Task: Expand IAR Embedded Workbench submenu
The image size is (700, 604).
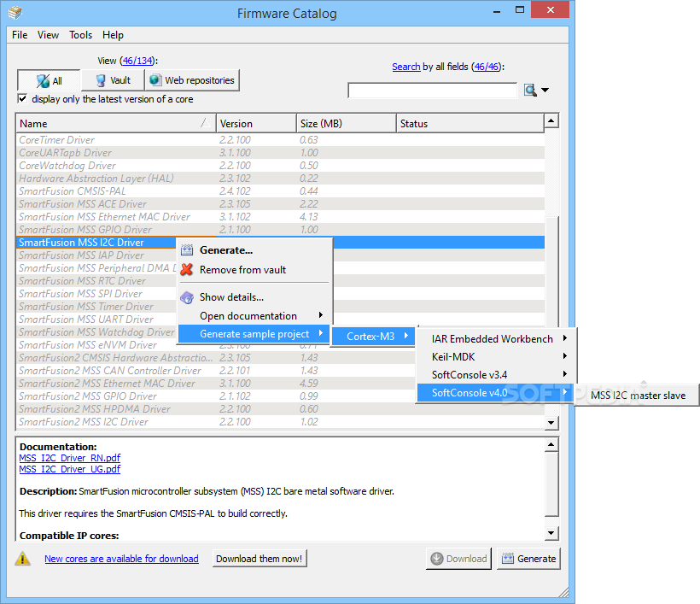Action: click(x=496, y=338)
